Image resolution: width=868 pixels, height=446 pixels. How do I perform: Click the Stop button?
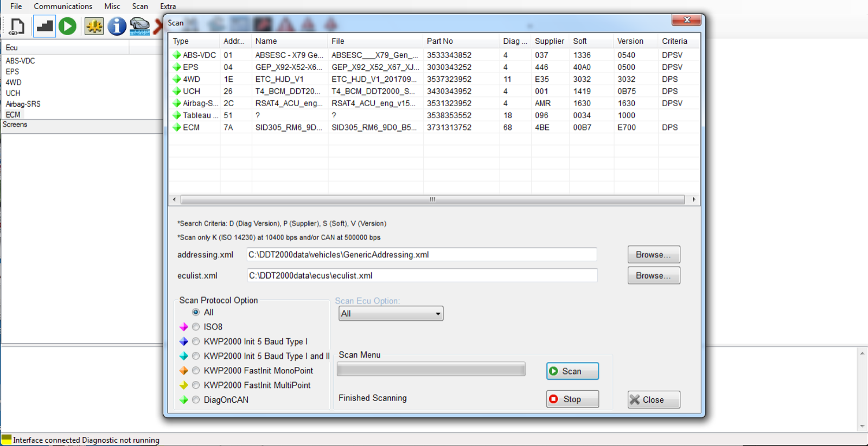point(572,399)
